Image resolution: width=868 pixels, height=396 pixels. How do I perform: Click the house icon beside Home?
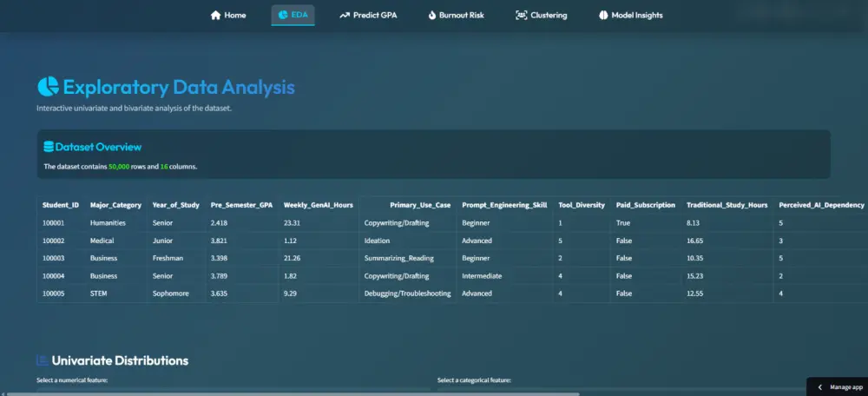[216, 15]
